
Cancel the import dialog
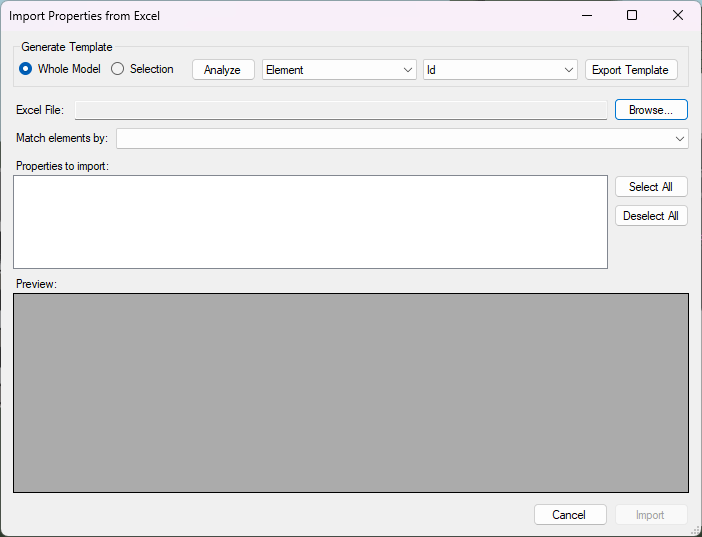pos(570,515)
